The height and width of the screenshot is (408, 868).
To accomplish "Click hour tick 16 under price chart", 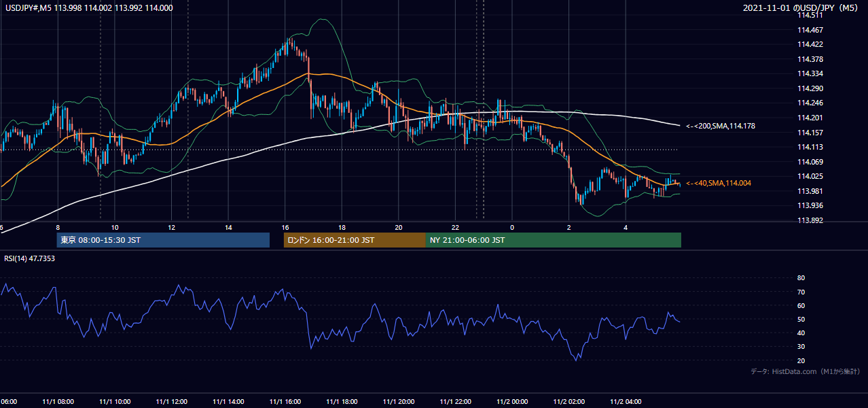I will tap(285, 228).
